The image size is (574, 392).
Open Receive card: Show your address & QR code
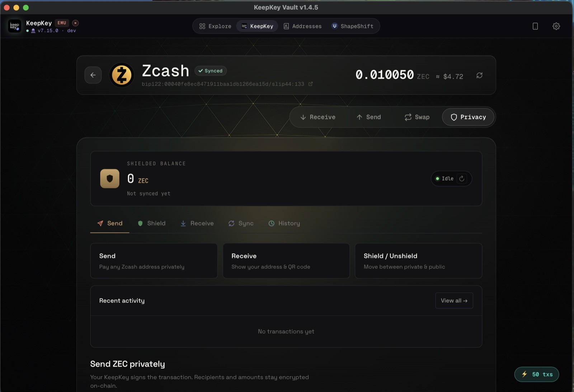[x=286, y=261]
